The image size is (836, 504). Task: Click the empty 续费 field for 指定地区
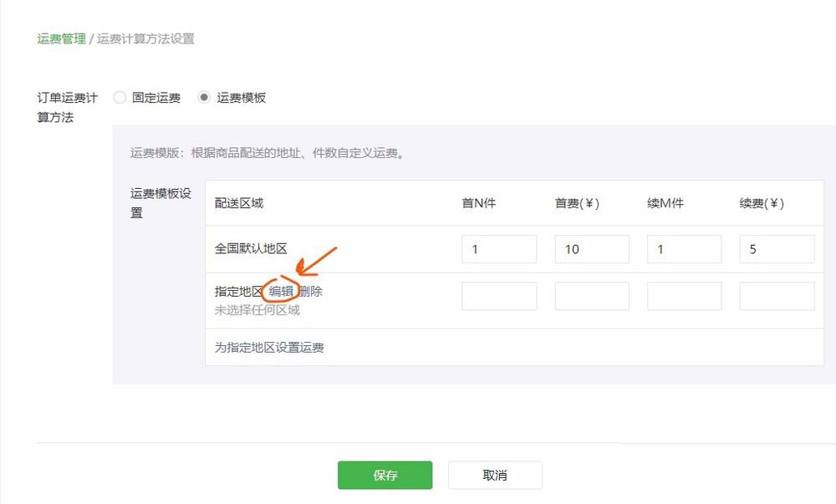tap(777, 295)
